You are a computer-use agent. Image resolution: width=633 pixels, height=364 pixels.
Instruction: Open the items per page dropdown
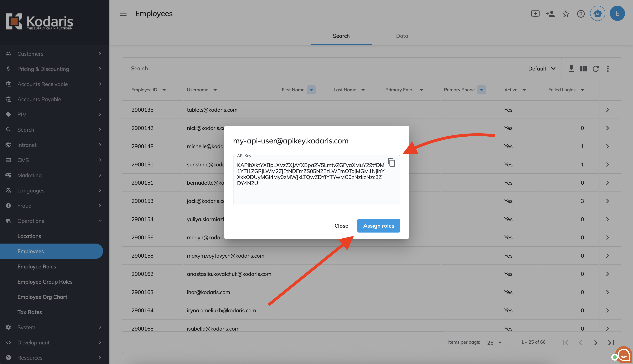click(x=494, y=343)
